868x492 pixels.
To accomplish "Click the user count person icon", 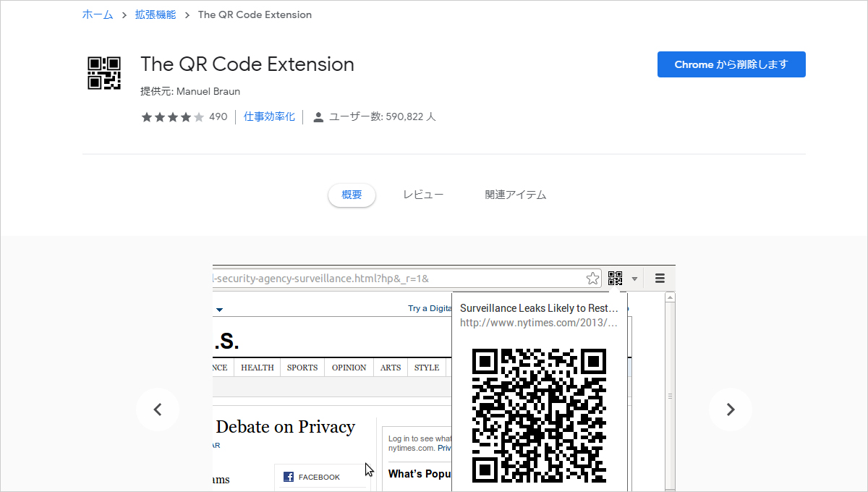I will pos(318,117).
